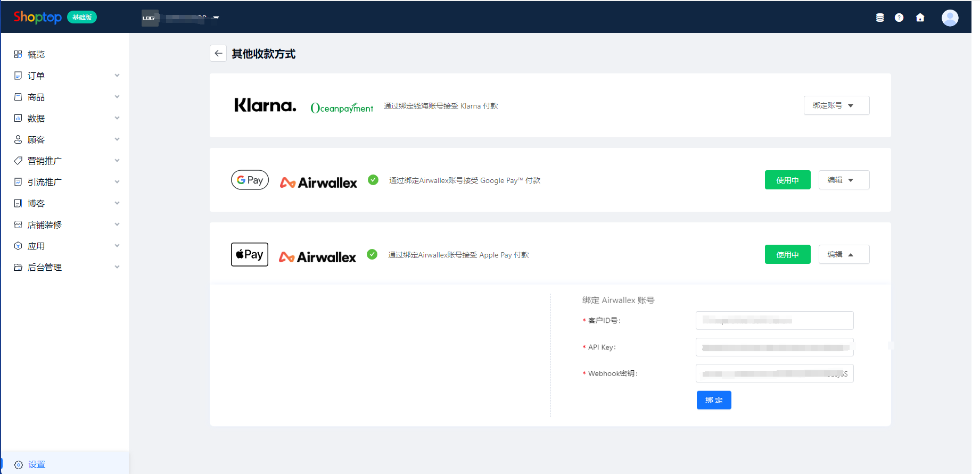Open the store switcher dropdown arrow

[x=216, y=18]
